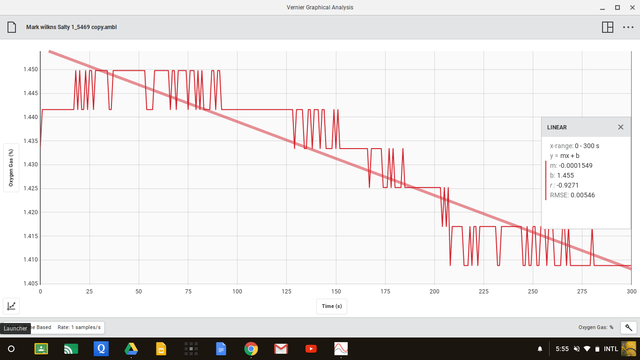The height and width of the screenshot is (360, 640).
Task: Open Google Docs from the shelf
Action: 221,349
